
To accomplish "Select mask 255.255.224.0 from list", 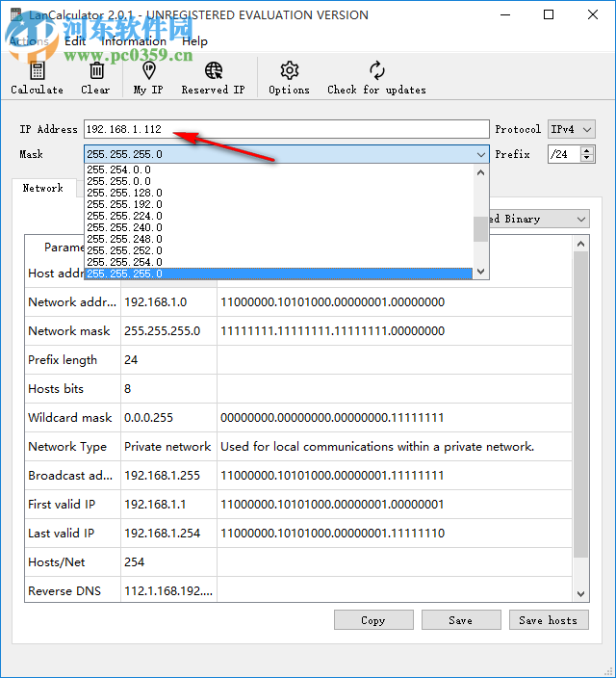I will 278,216.
